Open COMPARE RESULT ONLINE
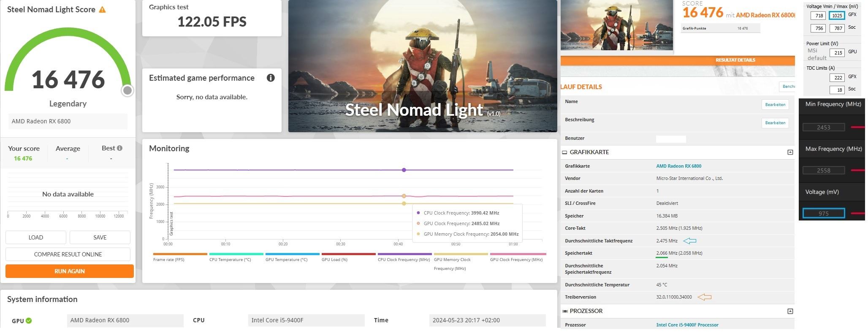The height and width of the screenshot is (332, 868). click(x=68, y=254)
